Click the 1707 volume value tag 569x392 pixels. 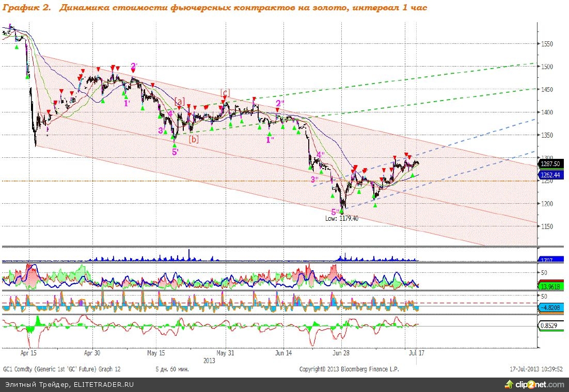pyautogui.click(x=548, y=259)
